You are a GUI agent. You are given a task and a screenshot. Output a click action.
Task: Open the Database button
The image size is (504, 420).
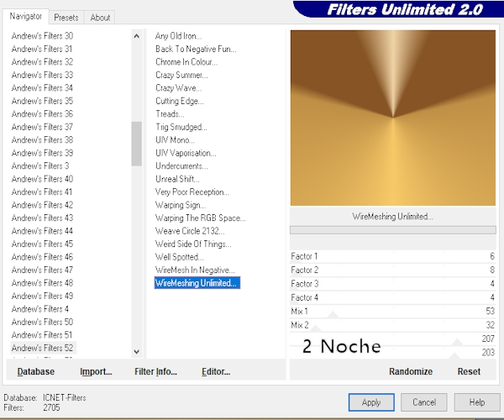click(35, 371)
